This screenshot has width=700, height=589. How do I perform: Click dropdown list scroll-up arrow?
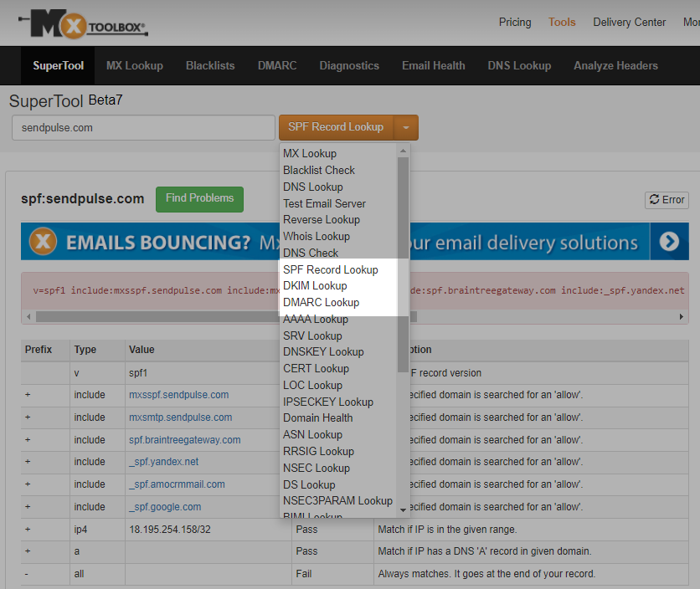(403, 151)
